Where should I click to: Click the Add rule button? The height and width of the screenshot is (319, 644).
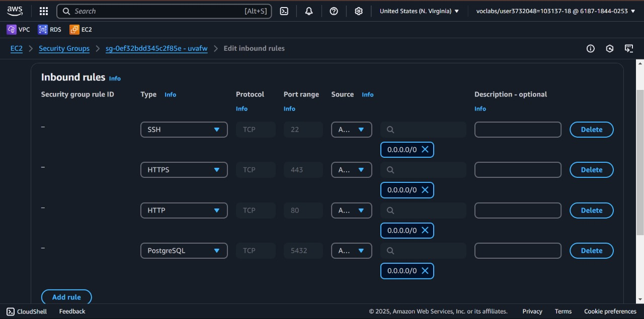click(66, 297)
